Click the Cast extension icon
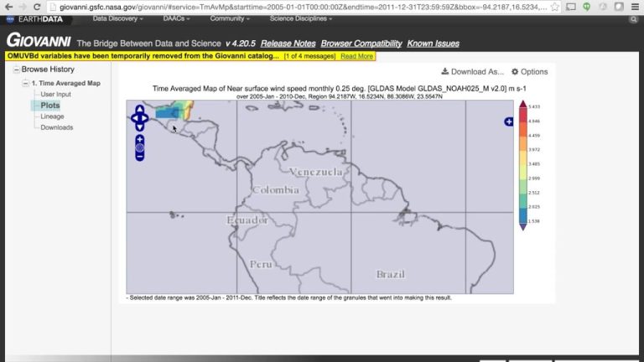Image resolution: width=644 pixels, height=362 pixels. tap(571, 7)
